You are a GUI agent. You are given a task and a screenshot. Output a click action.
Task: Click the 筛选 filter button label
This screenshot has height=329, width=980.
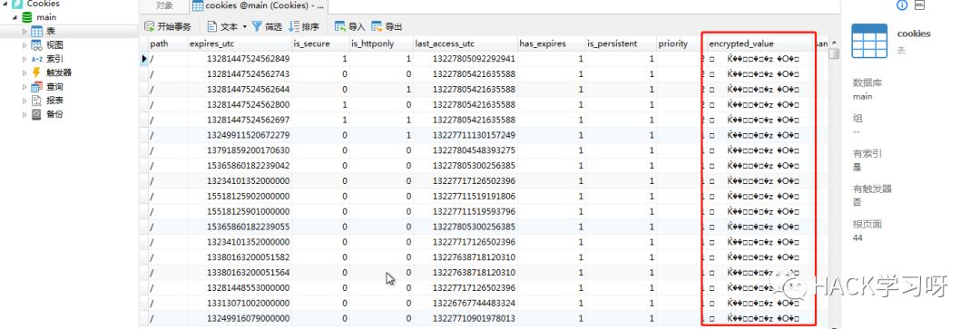(x=274, y=27)
